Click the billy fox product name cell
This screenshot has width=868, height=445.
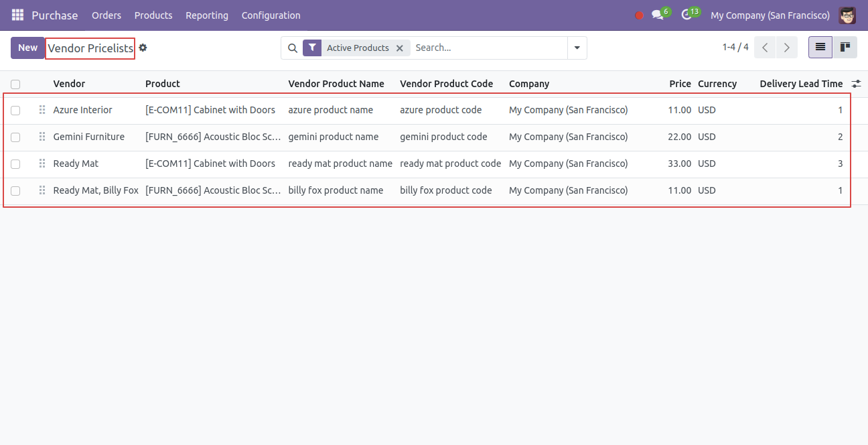pos(336,190)
